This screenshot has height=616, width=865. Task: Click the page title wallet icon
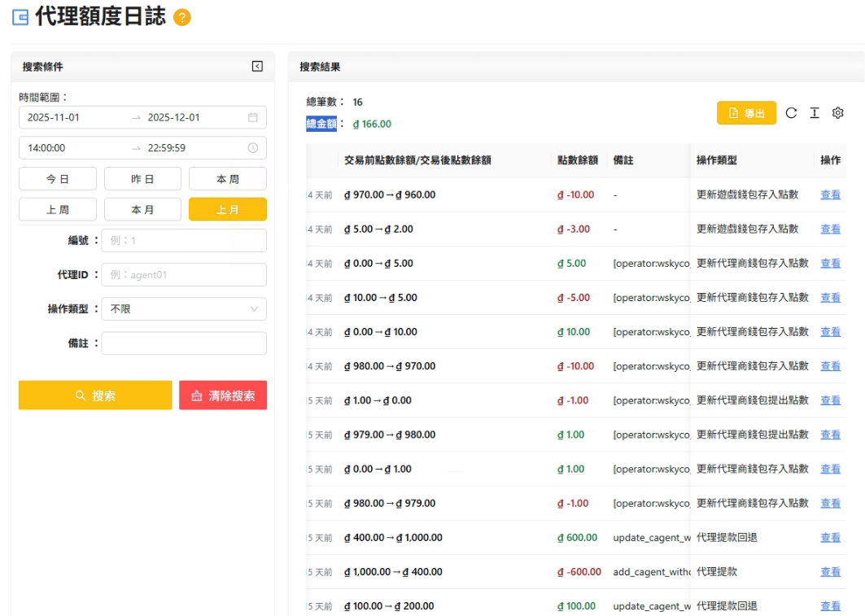coord(20,18)
